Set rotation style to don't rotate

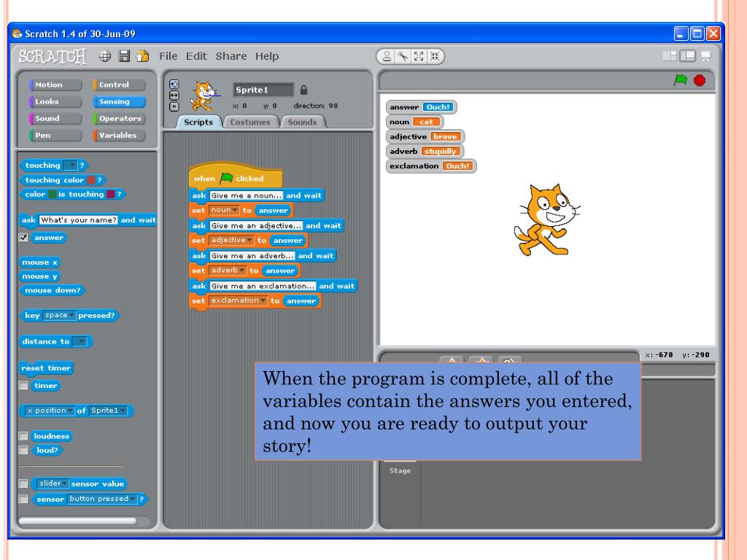pyautogui.click(x=174, y=106)
